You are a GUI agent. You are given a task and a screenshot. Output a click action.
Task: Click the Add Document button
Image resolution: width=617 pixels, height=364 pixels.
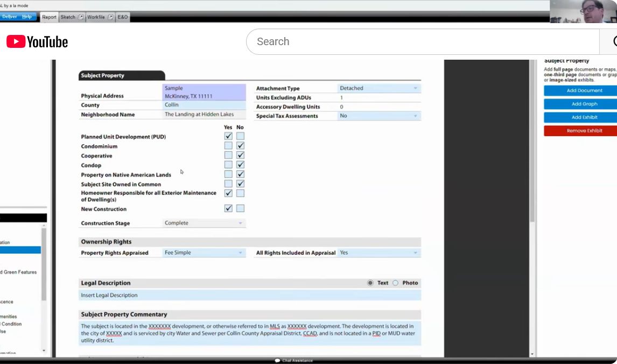tap(580, 90)
